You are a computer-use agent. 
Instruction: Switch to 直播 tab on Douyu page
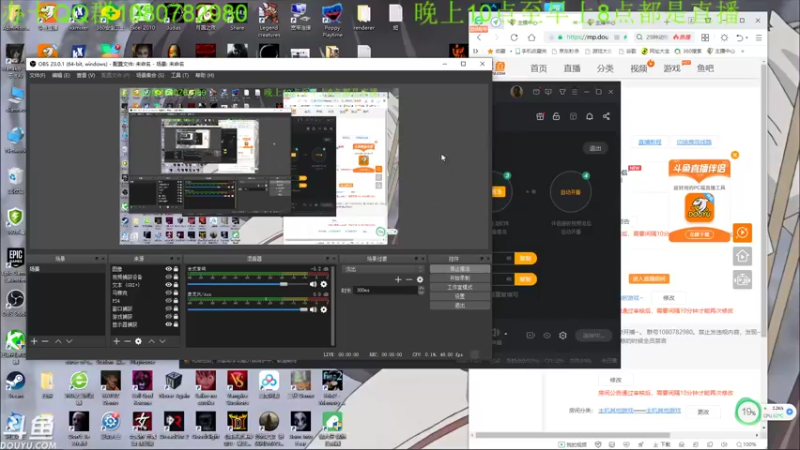pyautogui.click(x=572, y=68)
